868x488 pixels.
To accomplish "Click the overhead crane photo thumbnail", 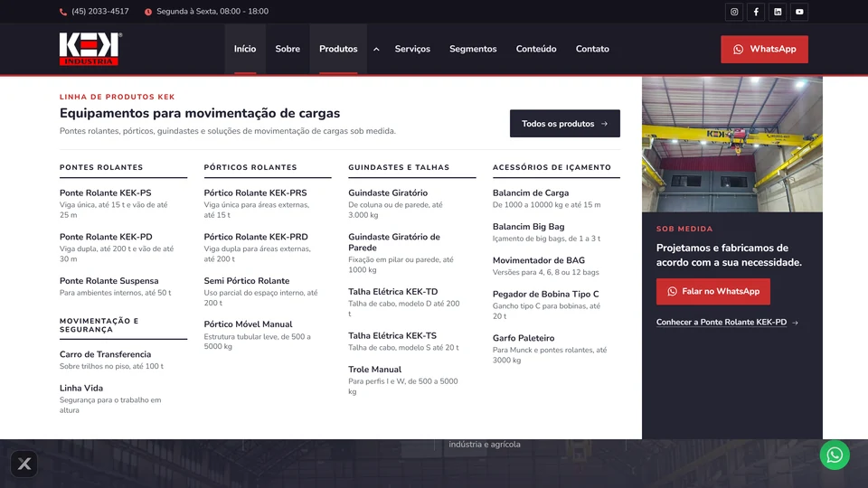I will [x=731, y=145].
